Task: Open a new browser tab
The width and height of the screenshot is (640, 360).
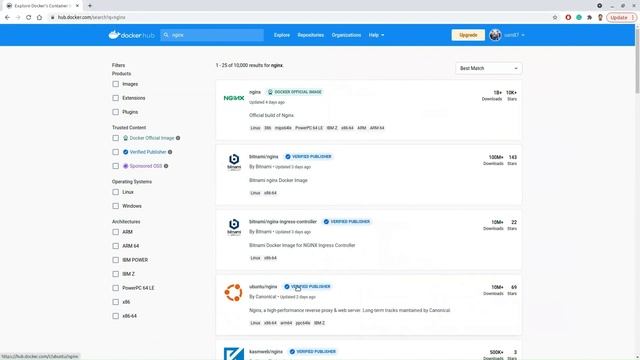Action: 90,6
